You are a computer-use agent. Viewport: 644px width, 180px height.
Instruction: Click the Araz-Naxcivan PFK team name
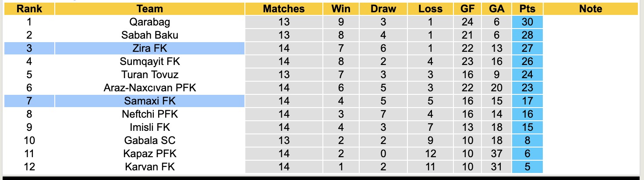(149, 88)
